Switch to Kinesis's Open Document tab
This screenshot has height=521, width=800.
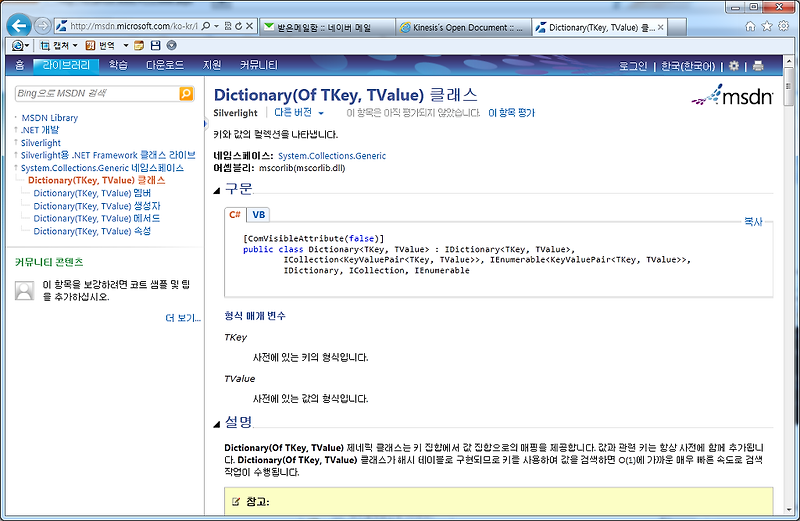click(463, 28)
